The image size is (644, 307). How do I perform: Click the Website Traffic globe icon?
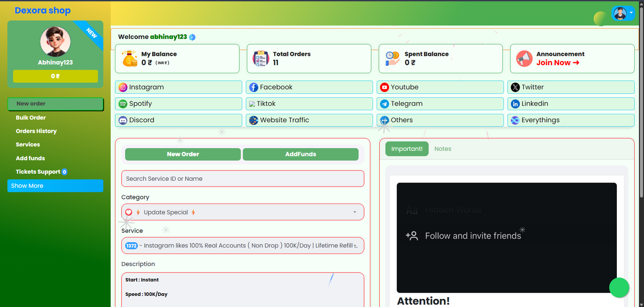tap(254, 120)
